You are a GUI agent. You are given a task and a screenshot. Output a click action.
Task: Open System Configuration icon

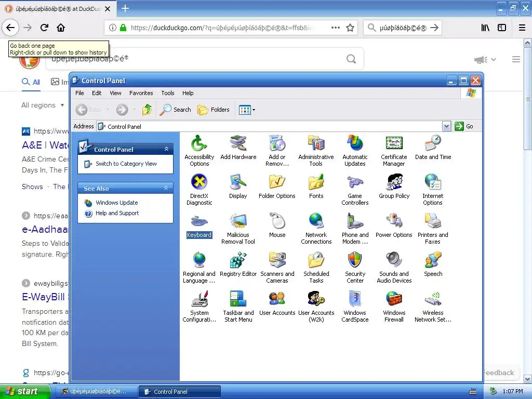click(199, 307)
